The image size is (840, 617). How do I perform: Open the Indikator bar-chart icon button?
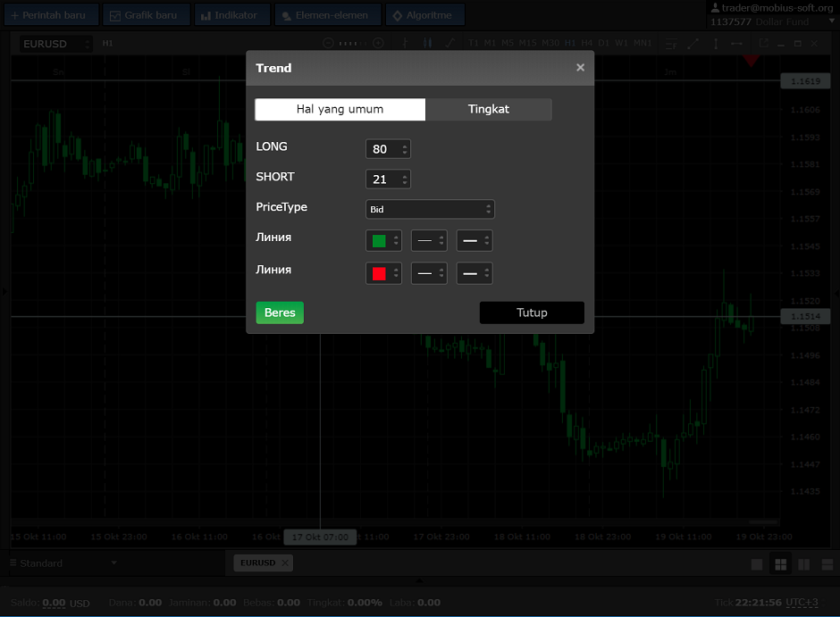click(x=230, y=15)
